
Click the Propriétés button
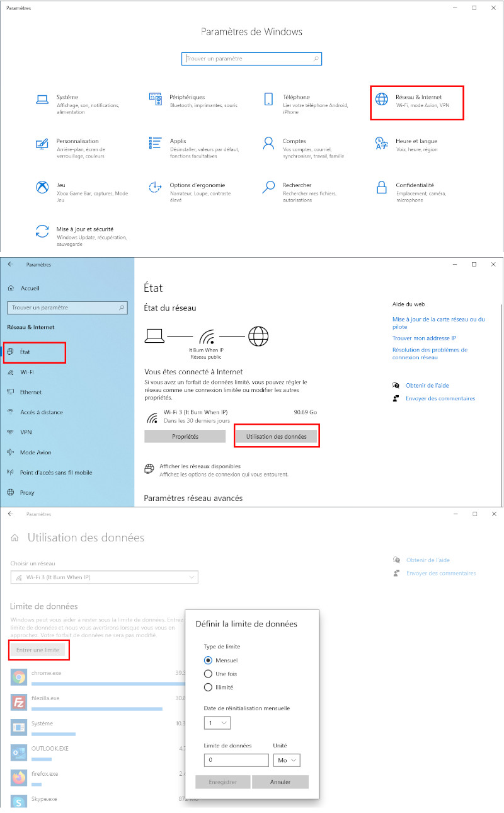(x=185, y=436)
